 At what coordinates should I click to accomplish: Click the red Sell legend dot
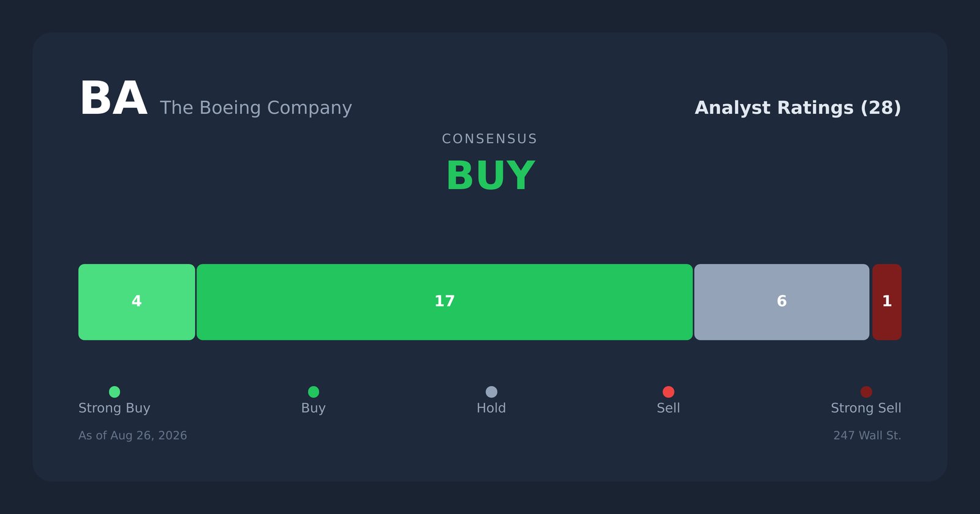tap(668, 392)
